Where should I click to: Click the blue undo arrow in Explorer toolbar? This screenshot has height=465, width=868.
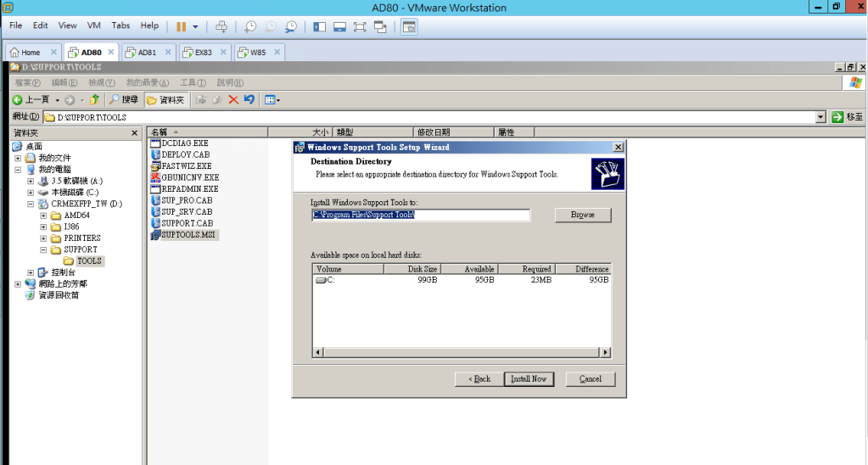(249, 99)
